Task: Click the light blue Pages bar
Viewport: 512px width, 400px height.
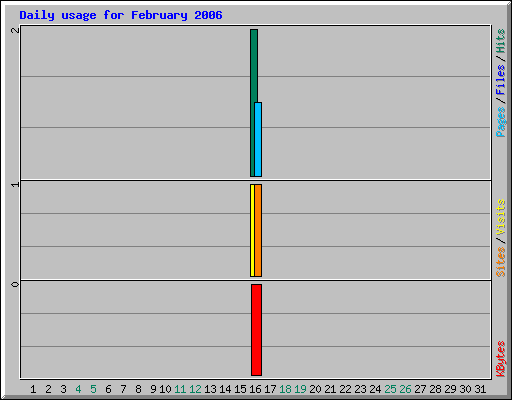Action: point(258,139)
